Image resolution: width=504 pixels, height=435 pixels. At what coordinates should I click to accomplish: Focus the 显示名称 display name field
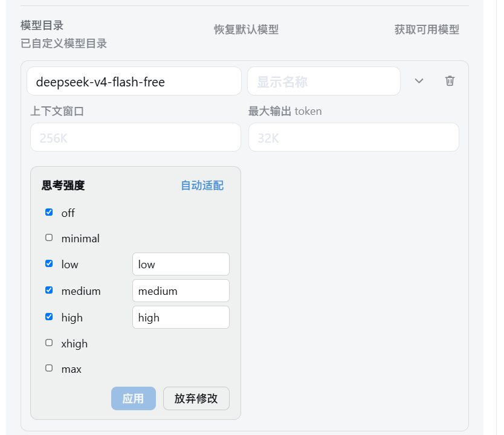click(324, 81)
